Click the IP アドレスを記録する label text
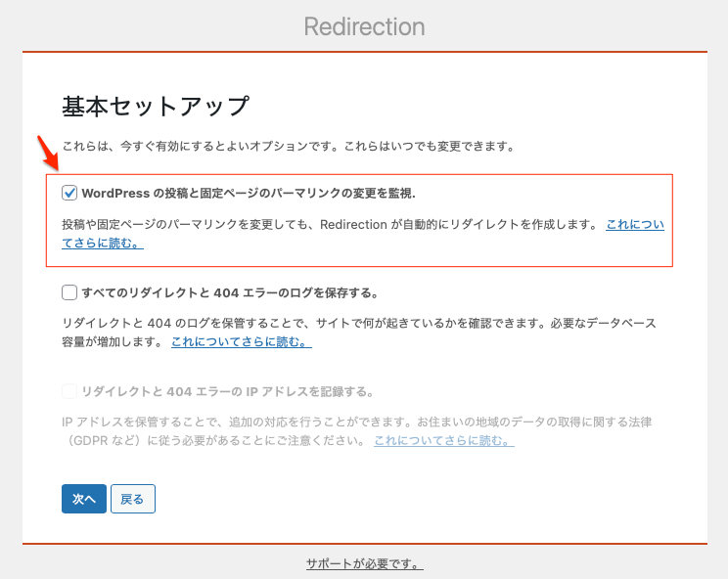Image resolution: width=728 pixels, height=579 pixels. (227, 391)
